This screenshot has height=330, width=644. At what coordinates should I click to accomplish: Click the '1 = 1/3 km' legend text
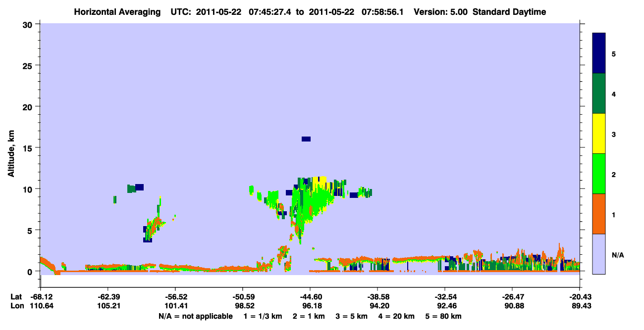click(263, 316)
